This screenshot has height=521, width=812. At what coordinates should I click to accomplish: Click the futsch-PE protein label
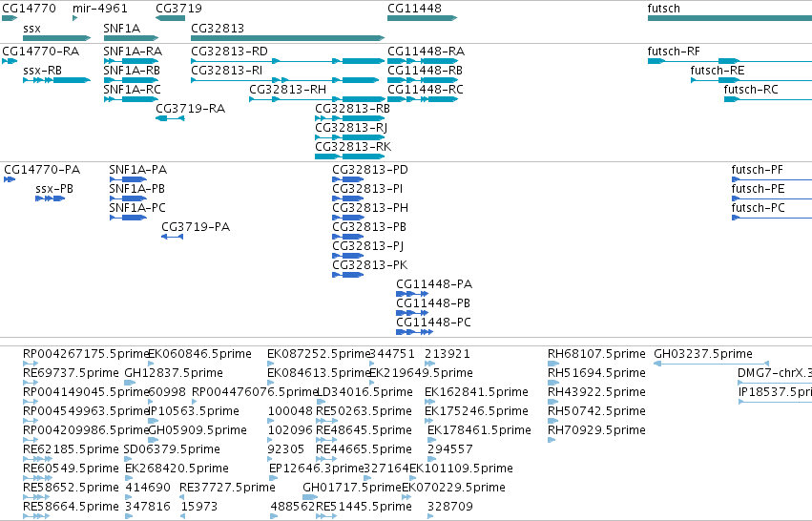point(759,189)
